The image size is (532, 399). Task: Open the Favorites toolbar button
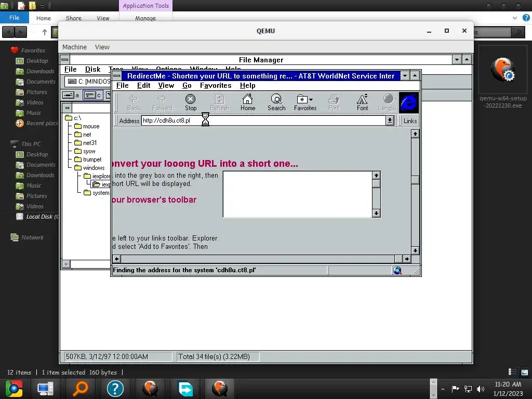(305, 102)
